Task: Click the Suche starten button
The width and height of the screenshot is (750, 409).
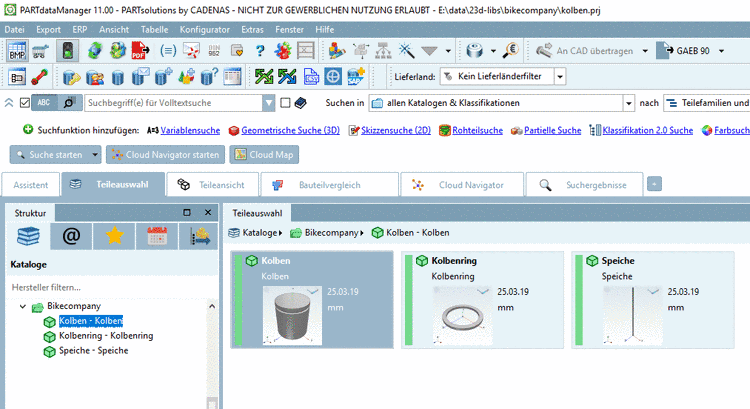Action: coord(50,155)
